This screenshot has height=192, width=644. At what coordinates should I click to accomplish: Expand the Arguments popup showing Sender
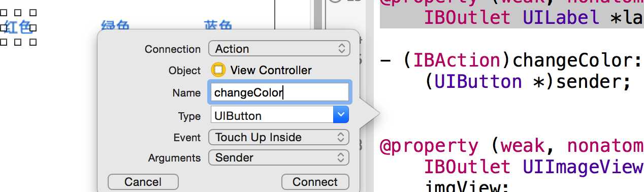click(x=279, y=157)
